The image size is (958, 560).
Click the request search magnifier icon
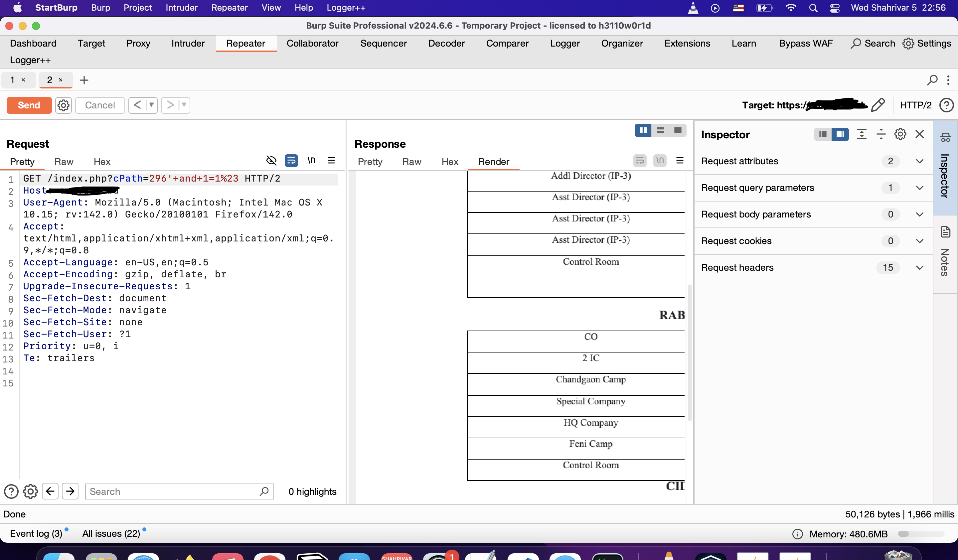click(x=264, y=491)
